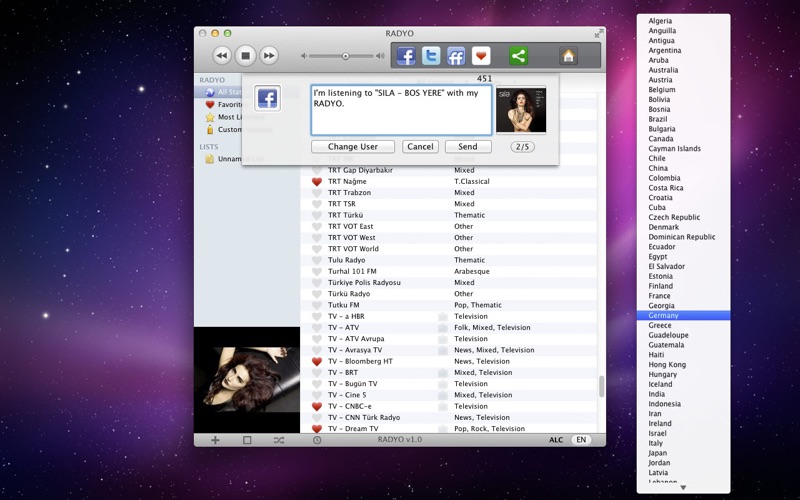Viewport: 800px width, 500px height.
Task: Toggle favorite heart for TV – Bloomberg HT
Action: tap(317, 361)
